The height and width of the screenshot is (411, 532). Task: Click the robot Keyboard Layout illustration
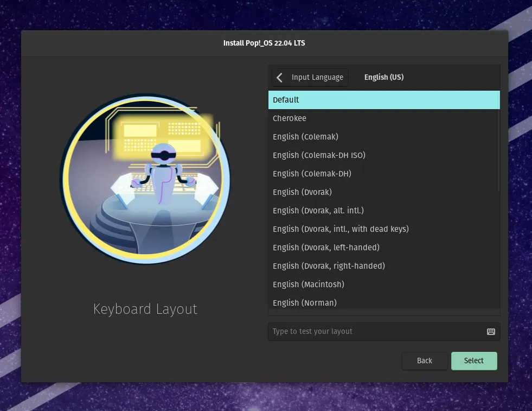[x=145, y=179]
